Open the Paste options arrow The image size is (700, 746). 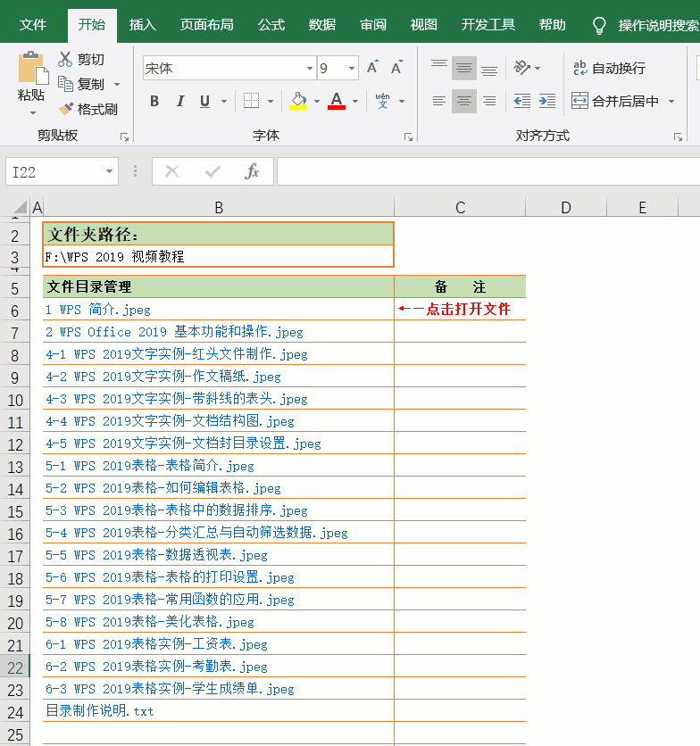point(33,112)
